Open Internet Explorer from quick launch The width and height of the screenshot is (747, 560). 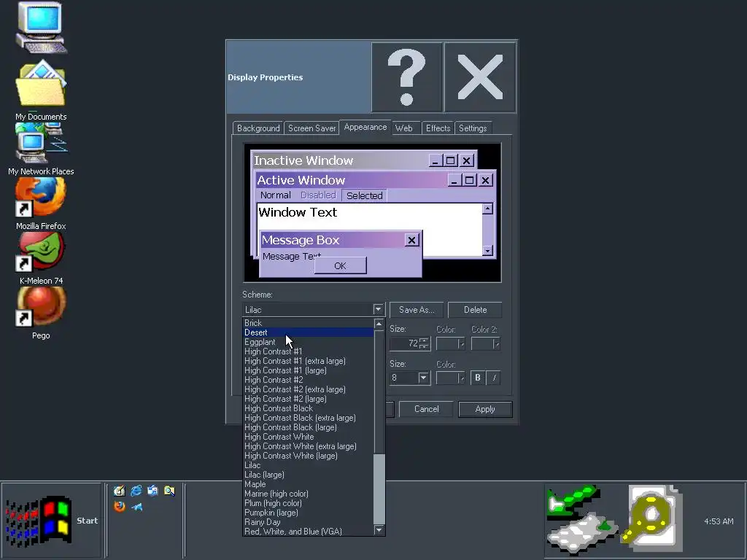point(136,491)
